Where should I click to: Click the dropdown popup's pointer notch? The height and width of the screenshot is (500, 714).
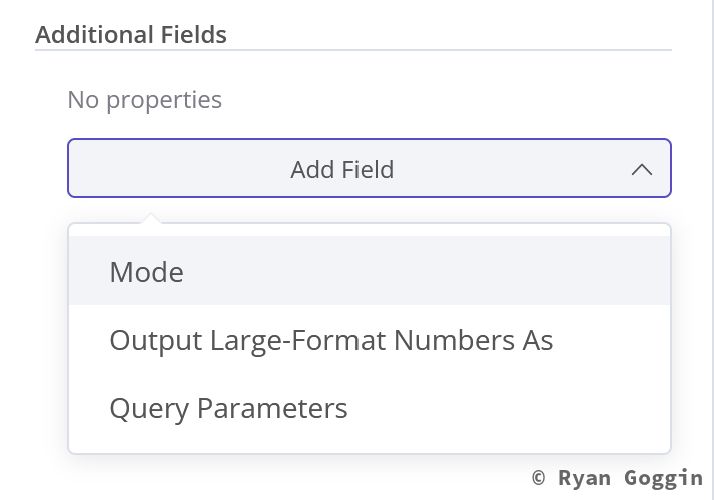[150, 218]
